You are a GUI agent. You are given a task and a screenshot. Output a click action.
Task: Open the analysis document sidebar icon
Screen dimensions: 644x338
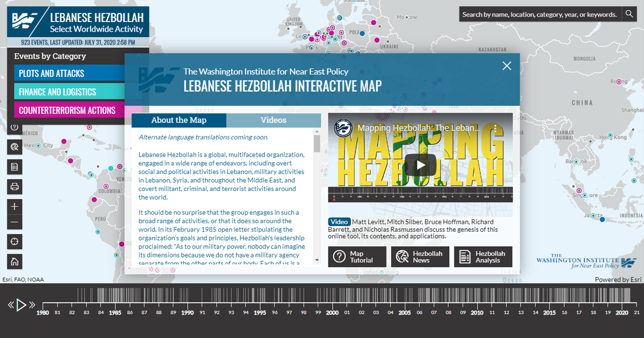[14, 167]
